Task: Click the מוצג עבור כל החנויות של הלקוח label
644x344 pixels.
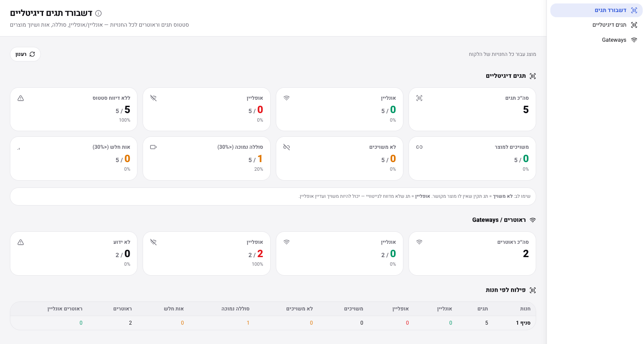Action: pos(502,54)
